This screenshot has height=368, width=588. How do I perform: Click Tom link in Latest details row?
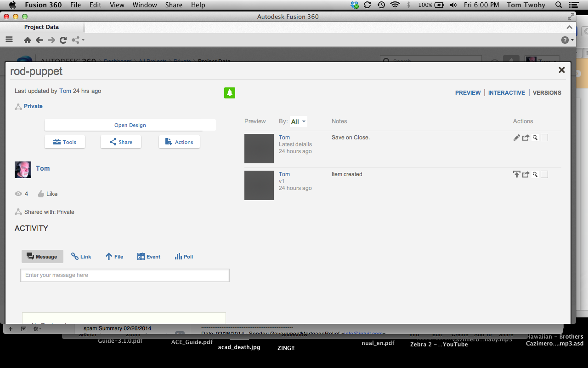click(x=284, y=138)
